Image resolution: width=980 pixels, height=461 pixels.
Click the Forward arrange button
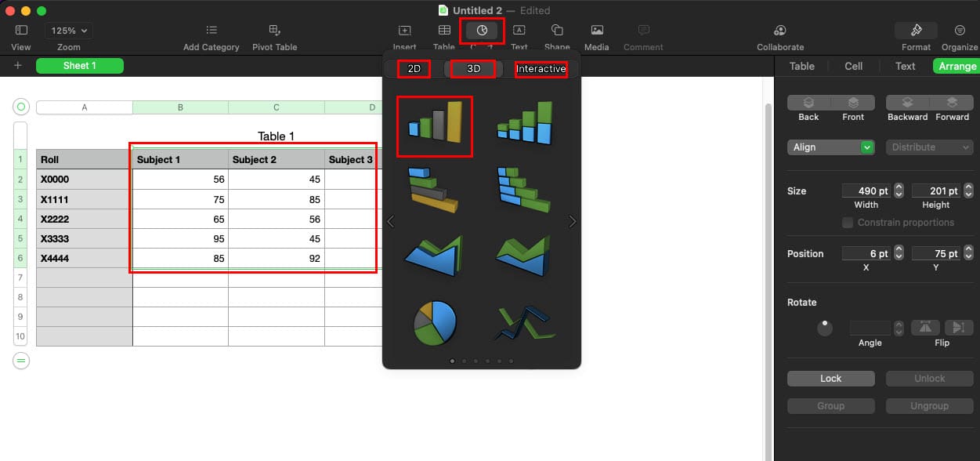tap(952, 103)
